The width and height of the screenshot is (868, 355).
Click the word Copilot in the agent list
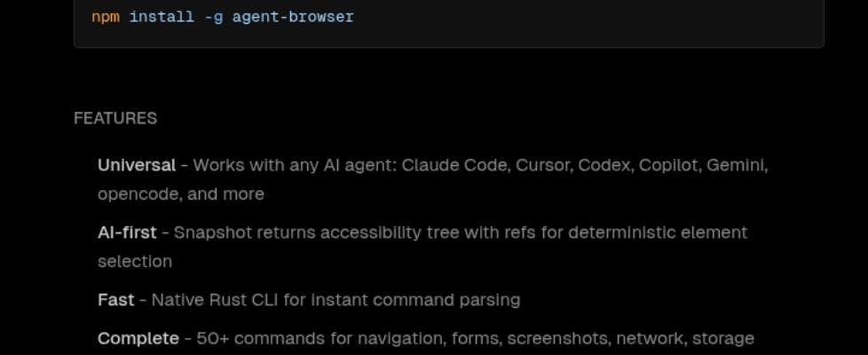664,165
